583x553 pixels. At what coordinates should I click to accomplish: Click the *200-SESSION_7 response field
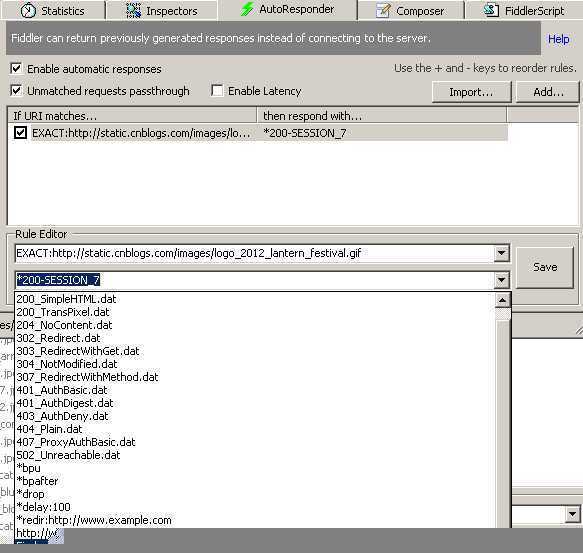(x=255, y=280)
